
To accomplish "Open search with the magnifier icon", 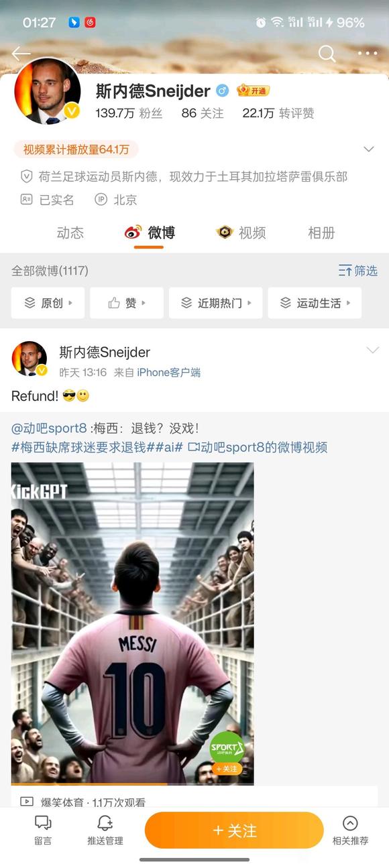I will 327,54.
